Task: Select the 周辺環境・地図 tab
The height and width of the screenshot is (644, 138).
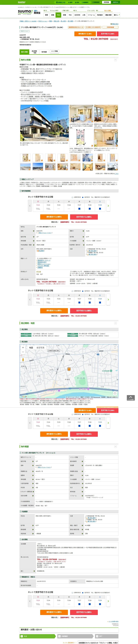Action: tap(34, 52)
